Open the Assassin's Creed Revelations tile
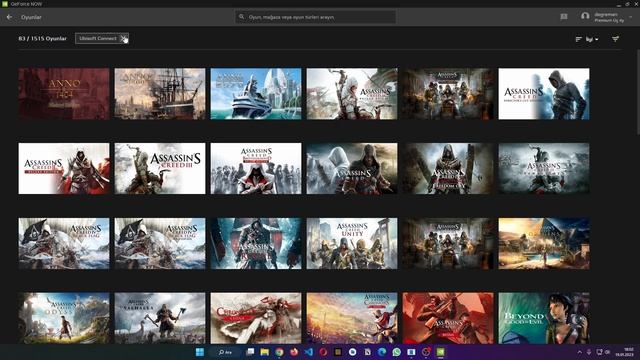The height and width of the screenshot is (360, 640). coord(352,169)
